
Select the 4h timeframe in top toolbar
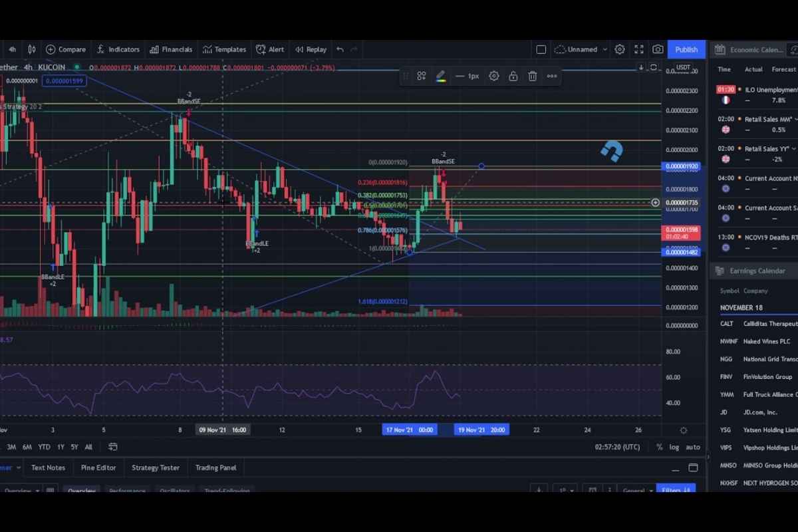click(13, 49)
